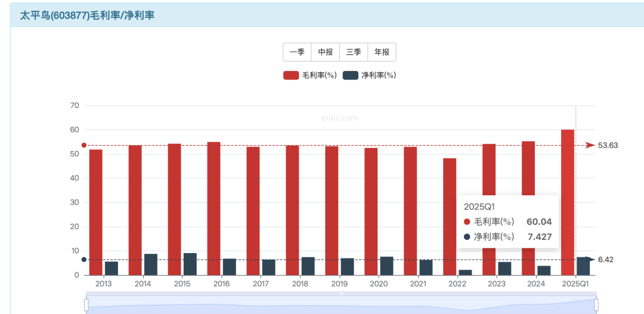Click the 2016 dark net margin bar
This screenshot has width=644, height=314.
click(x=230, y=267)
